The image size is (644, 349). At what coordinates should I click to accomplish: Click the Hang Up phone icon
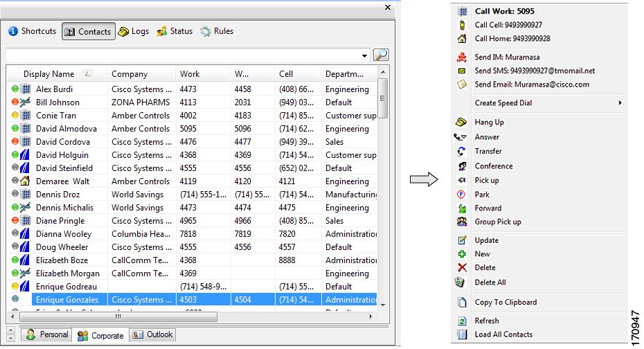click(x=462, y=123)
